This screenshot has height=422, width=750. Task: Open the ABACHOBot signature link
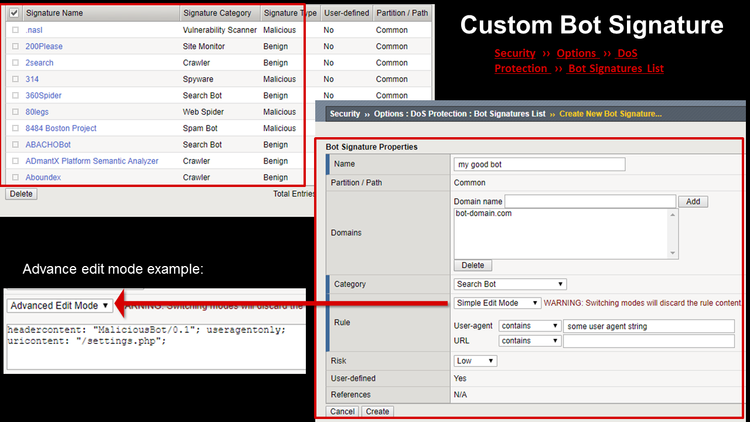(48, 144)
